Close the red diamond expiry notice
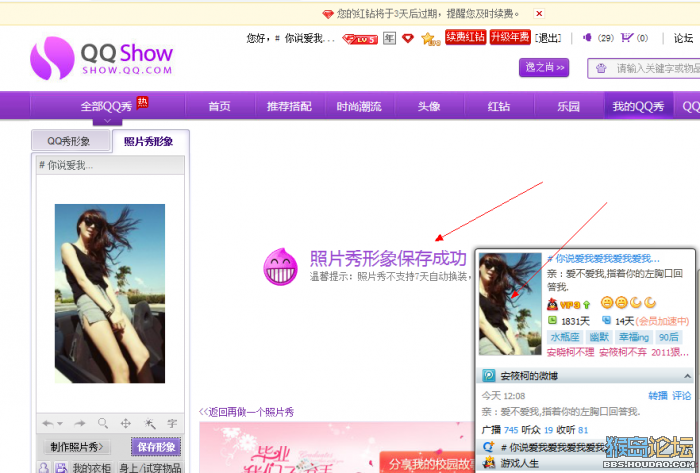The width and height of the screenshot is (700, 473). pyautogui.click(x=539, y=13)
